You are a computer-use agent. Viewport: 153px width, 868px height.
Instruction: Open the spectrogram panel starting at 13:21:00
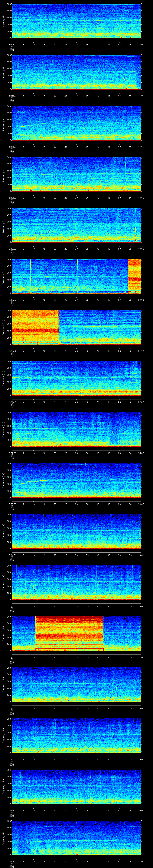(76, 378)
